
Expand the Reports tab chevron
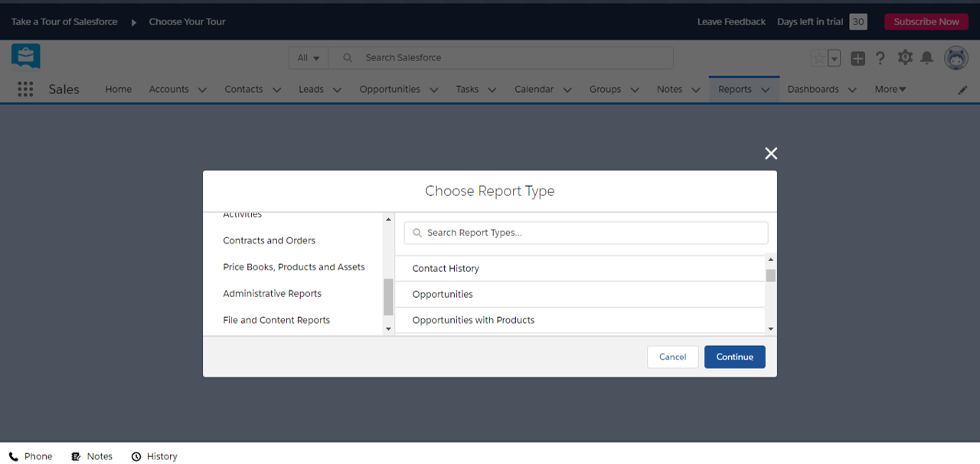(765, 90)
